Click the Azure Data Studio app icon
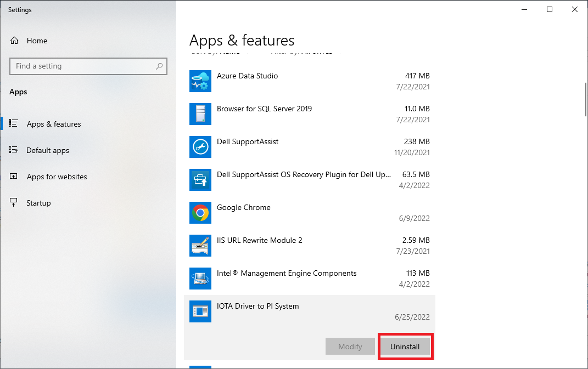588x369 pixels. 200,81
